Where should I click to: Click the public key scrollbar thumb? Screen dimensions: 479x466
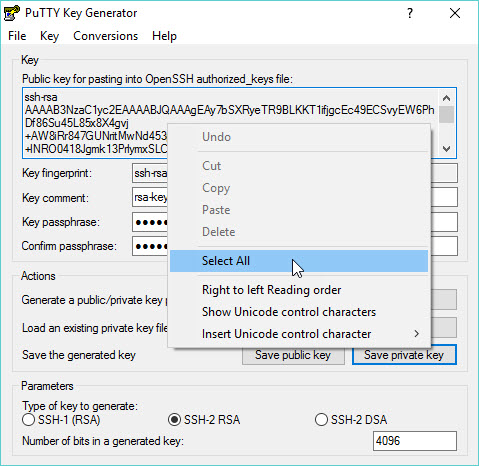click(x=446, y=114)
